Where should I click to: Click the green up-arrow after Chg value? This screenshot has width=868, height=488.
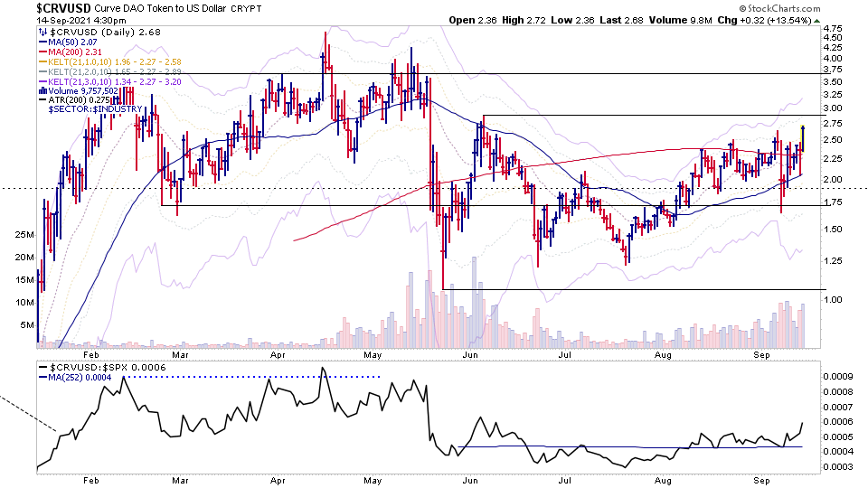pos(816,21)
